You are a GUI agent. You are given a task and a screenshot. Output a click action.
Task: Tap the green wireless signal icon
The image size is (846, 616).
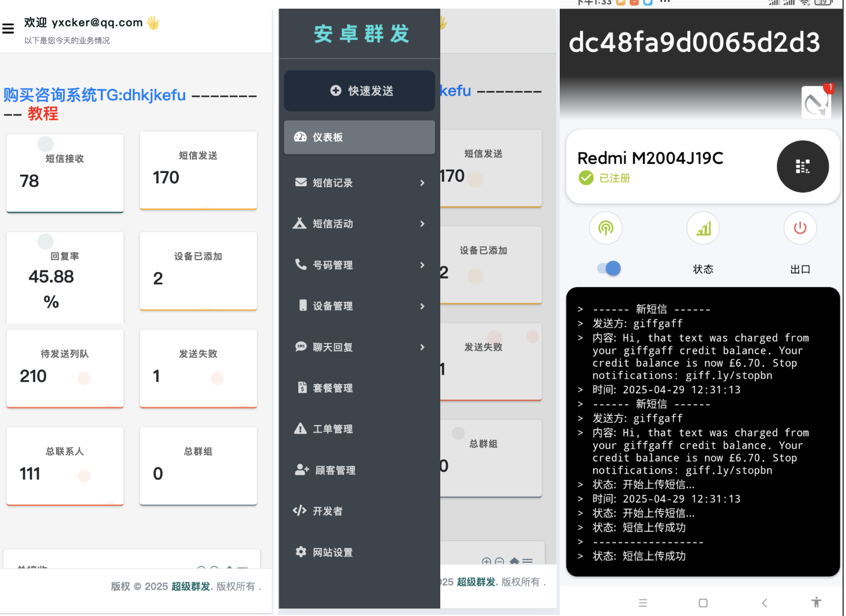(x=606, y=228)
